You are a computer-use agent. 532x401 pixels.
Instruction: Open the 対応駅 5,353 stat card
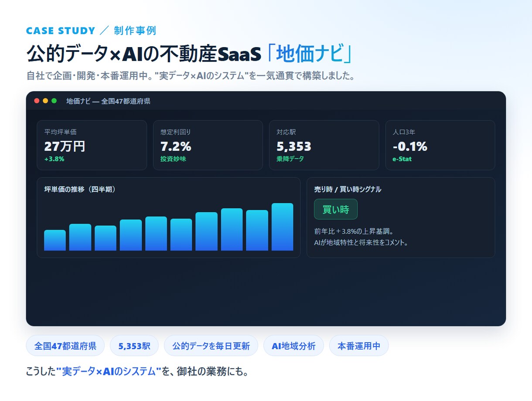click(324, 145)
